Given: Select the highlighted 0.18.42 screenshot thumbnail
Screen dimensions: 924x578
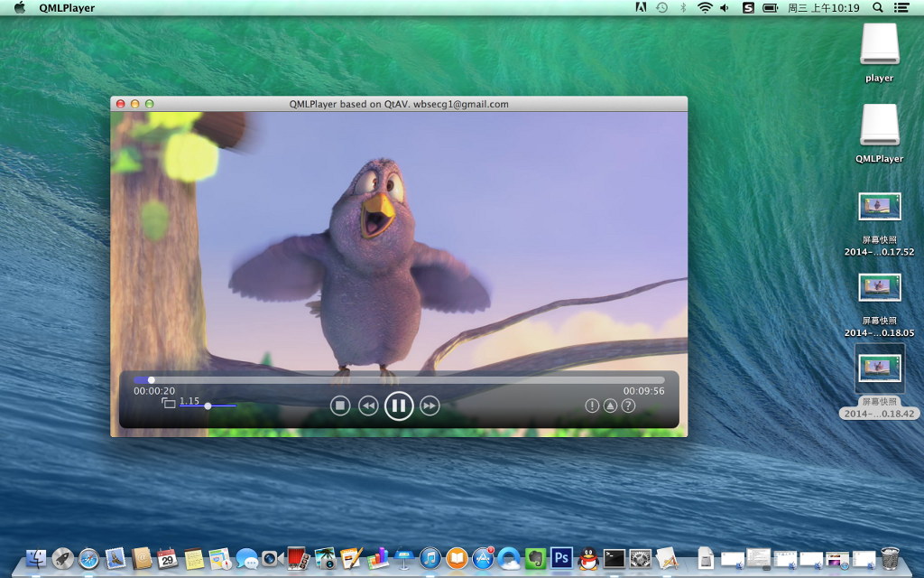Looking at the screenshot, I should point(879,368).
